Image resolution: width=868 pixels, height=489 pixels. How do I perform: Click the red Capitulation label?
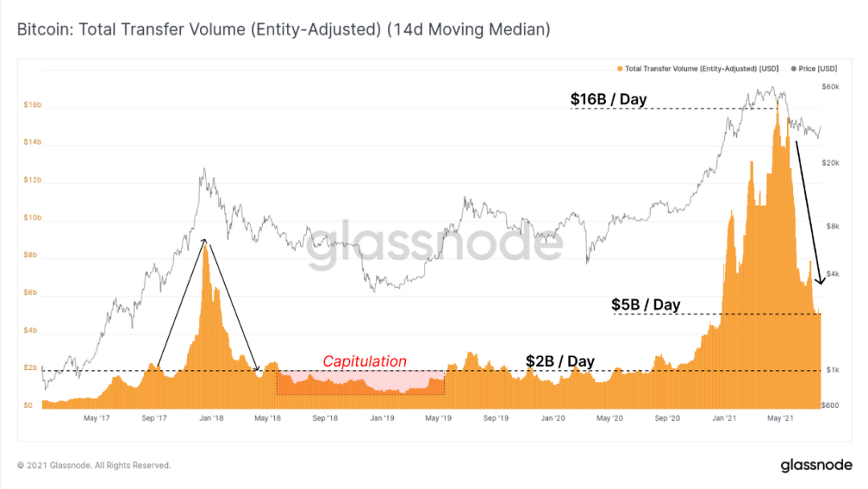364,361
